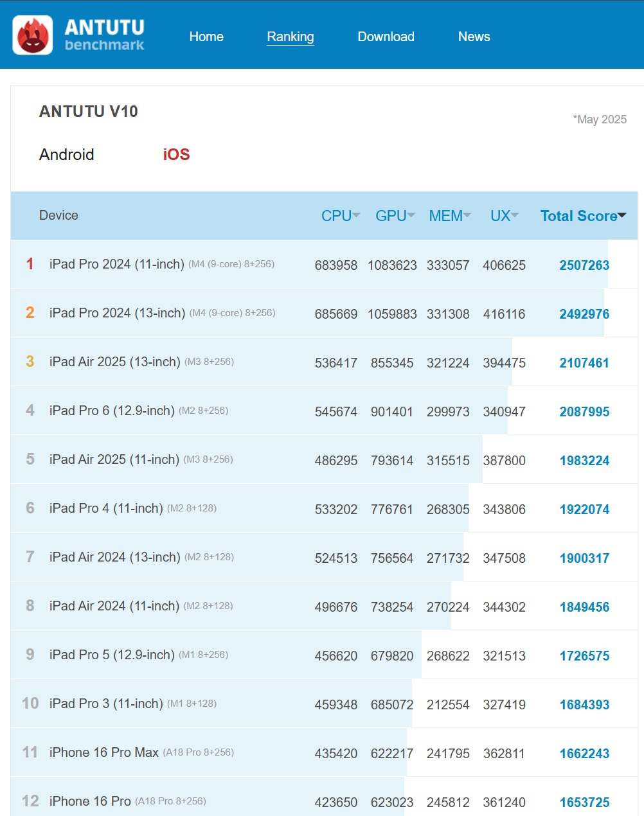Click total score 1983224
This screenshot has width=644, height=816.
[584, 461]
